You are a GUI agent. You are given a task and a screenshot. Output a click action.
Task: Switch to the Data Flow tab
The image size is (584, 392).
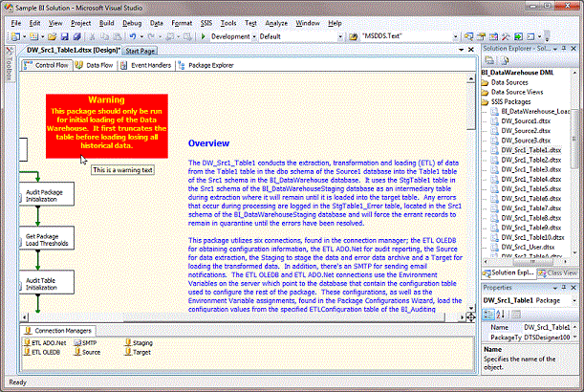pos(95,65)
